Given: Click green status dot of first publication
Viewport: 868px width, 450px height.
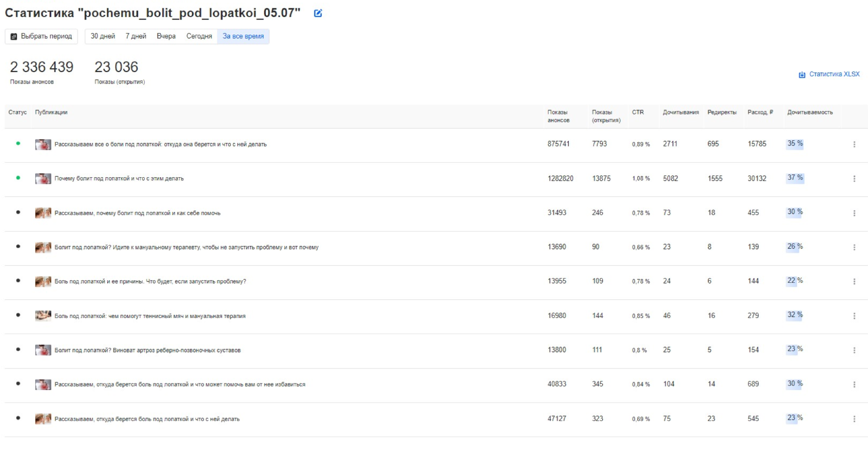Looking at the screenshot, I should pos(18,143).
